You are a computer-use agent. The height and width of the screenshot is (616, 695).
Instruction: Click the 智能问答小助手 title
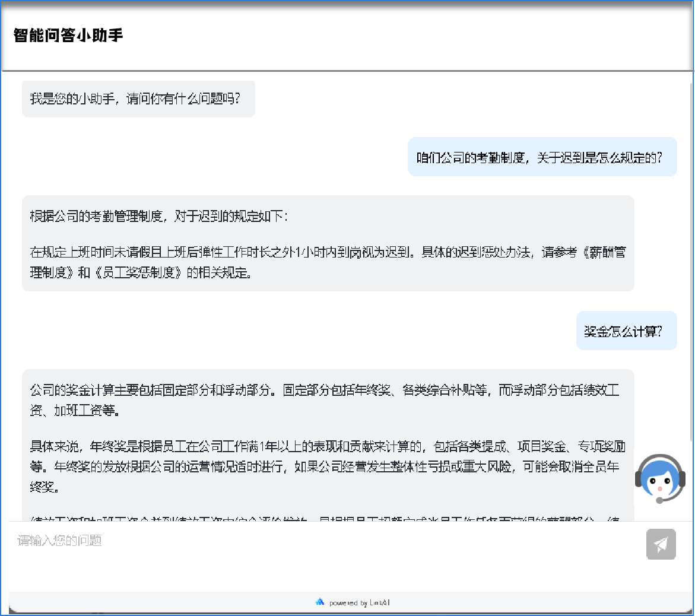68,35
